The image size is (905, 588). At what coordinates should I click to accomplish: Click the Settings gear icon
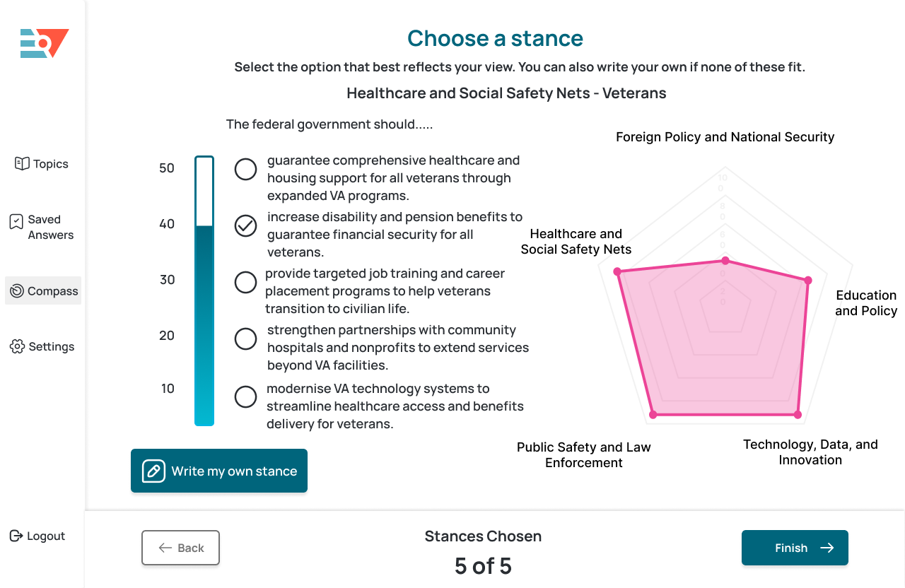point(18,346)
